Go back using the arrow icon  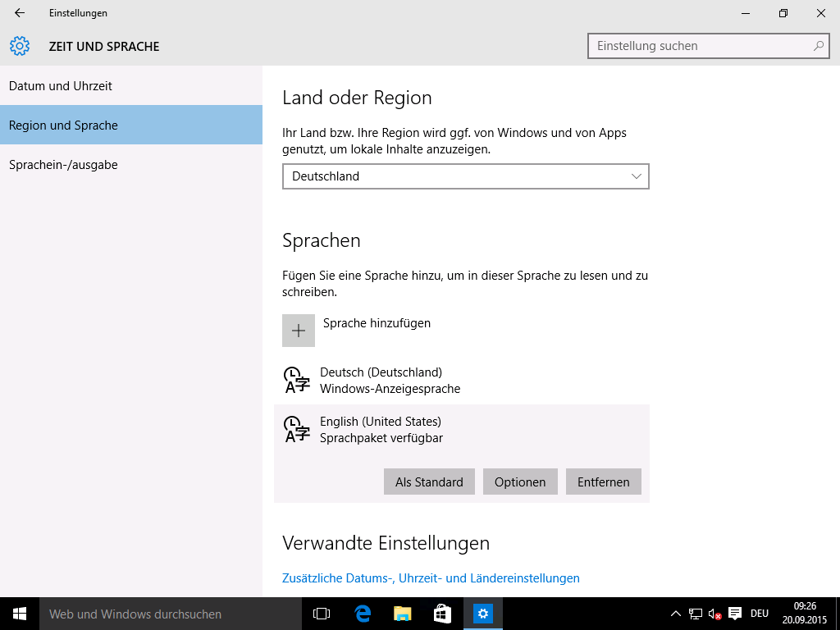pyautogui.click(x=20, y=13)
